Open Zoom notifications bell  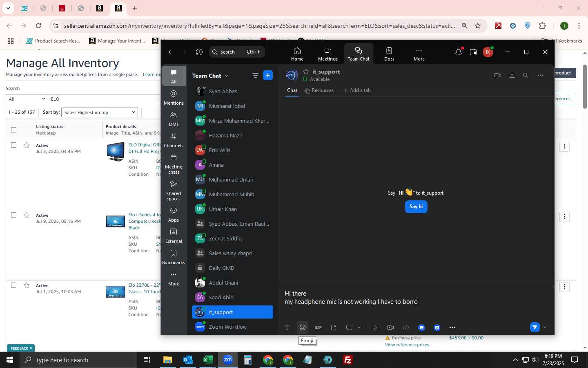click(459, 52)
